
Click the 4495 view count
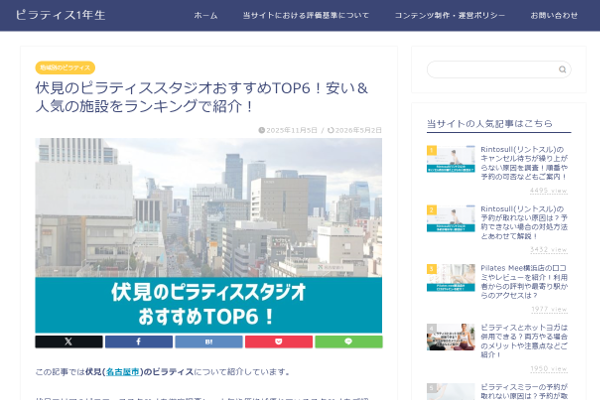548,191
